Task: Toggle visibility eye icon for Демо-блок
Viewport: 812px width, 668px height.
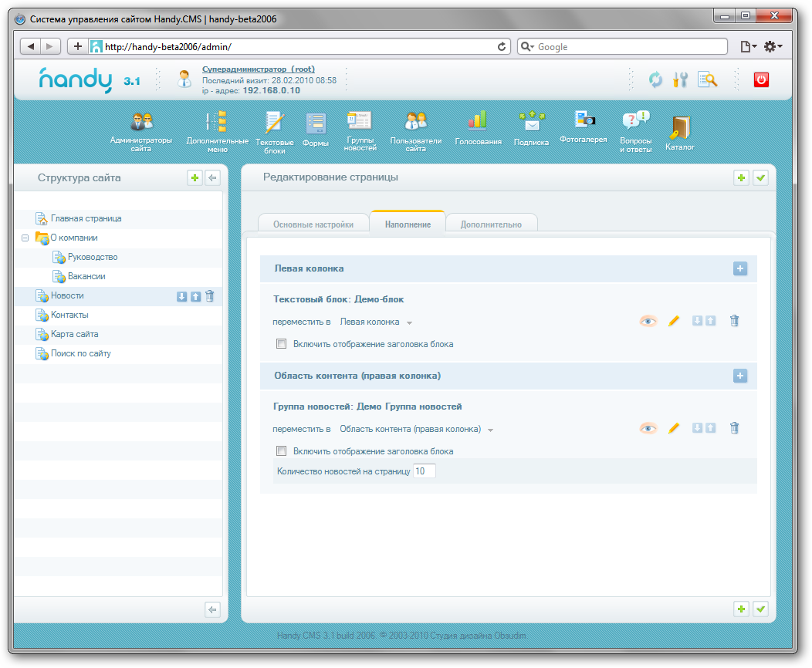Action: coord(648,321)
